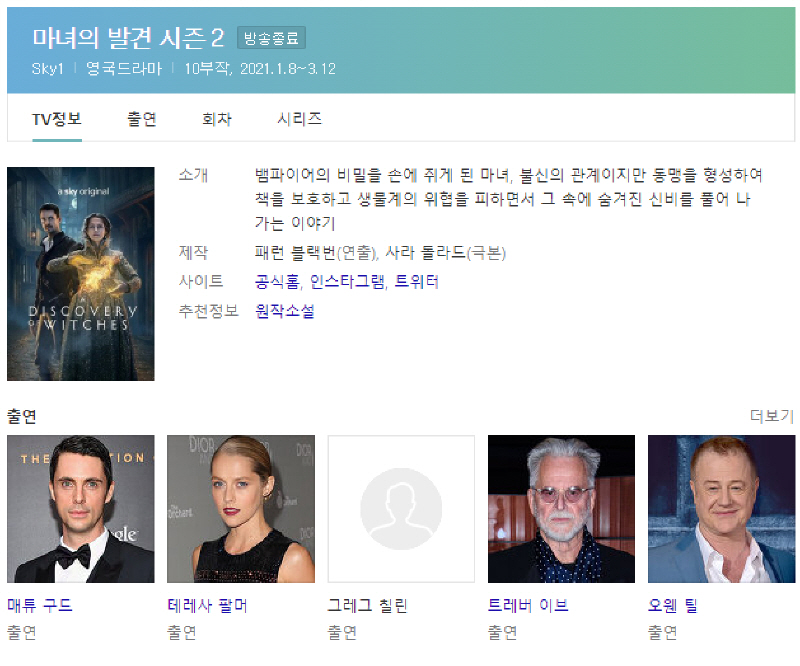
Task: Open the 원작소설 recommendation link
Action: 285,311
